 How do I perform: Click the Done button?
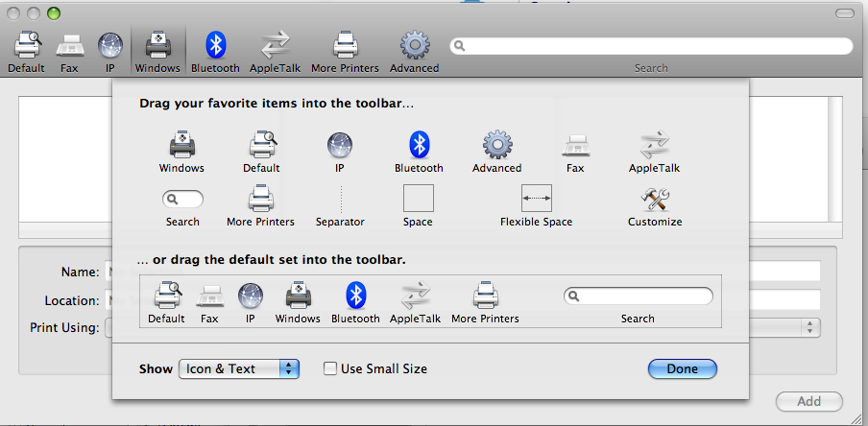click(x=683, y=369)
